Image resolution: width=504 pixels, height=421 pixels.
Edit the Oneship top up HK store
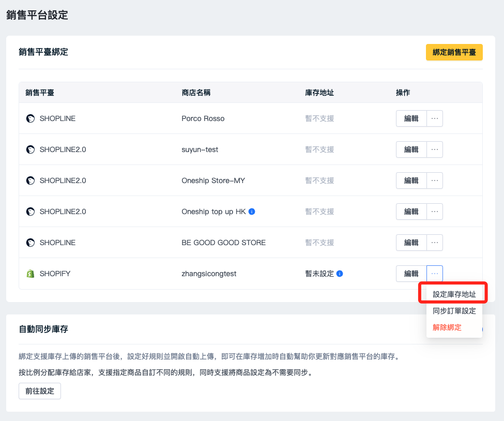(411, 212)
